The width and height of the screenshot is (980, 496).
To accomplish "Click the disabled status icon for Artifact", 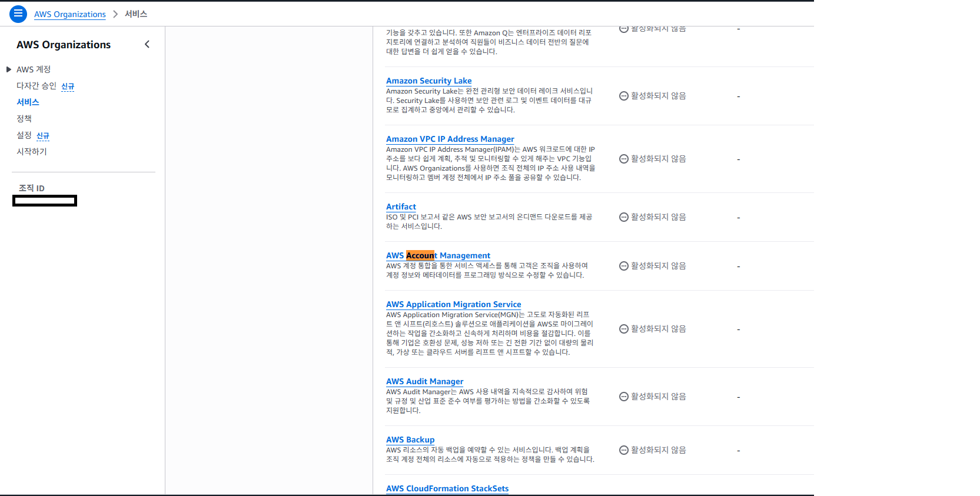I will 624,217.
